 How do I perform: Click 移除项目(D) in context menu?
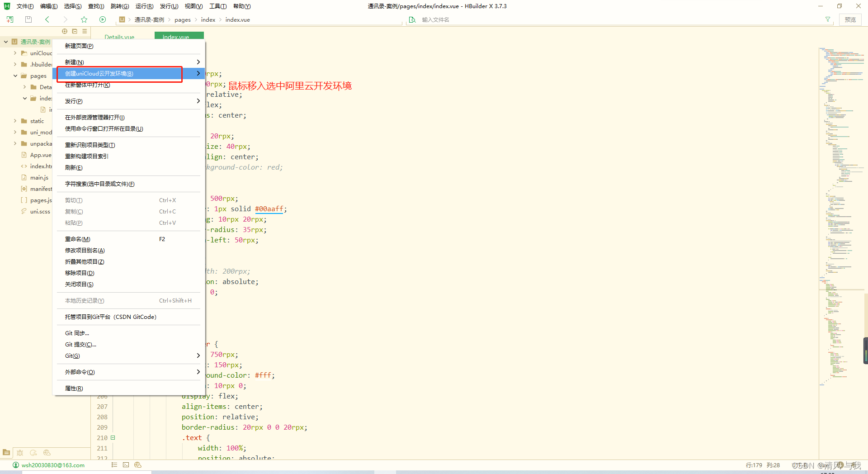click(129, 273)
